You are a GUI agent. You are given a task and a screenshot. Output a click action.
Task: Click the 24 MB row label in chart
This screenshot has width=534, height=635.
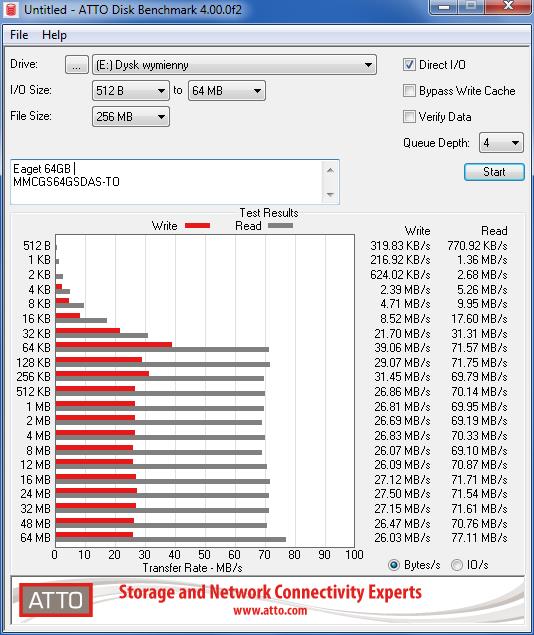[35, 494]
